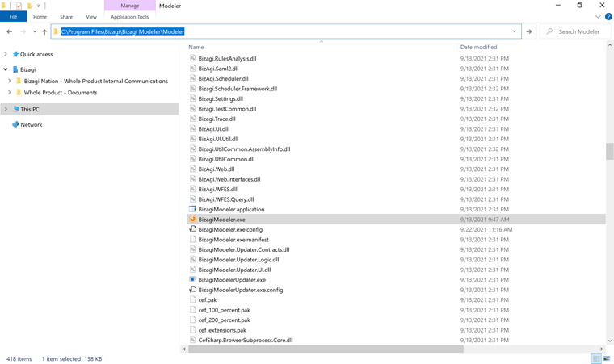Image resolution: width=614 pixels, height=364 pixels.
Task: Click the BizagiModeler.application file icon
Action: (192, 209)
